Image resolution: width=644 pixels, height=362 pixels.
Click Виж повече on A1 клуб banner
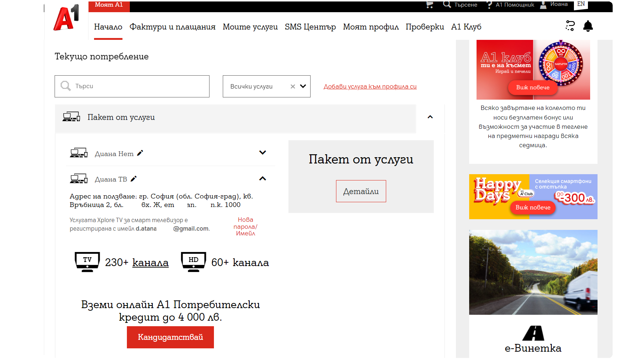pyautogui.click(x=533, y=87)
